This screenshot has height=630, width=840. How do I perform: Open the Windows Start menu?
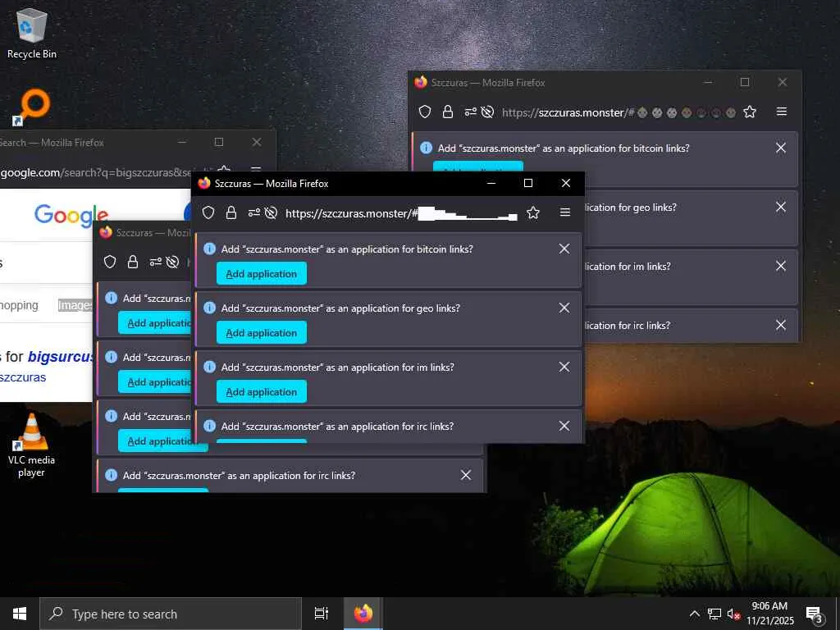[20, 614]
